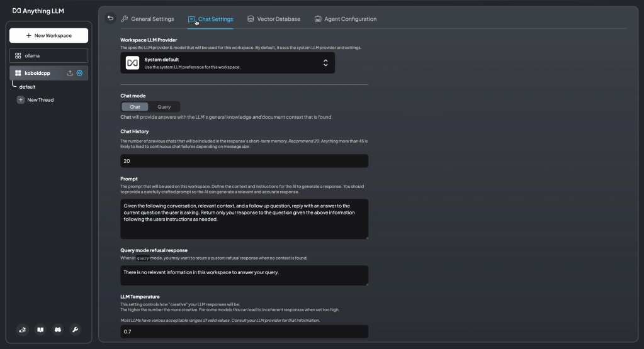Click the upload documents icon for koboldcpp
The image size is (644, 349).
[x=70, y=73]
